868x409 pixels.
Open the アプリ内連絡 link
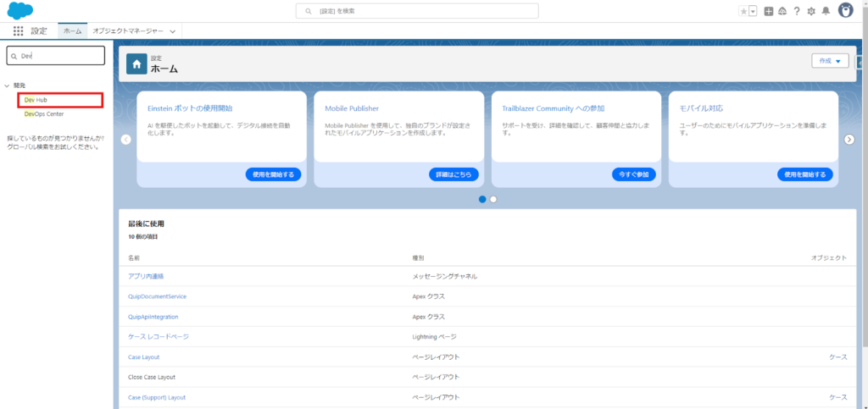(146, 276)
